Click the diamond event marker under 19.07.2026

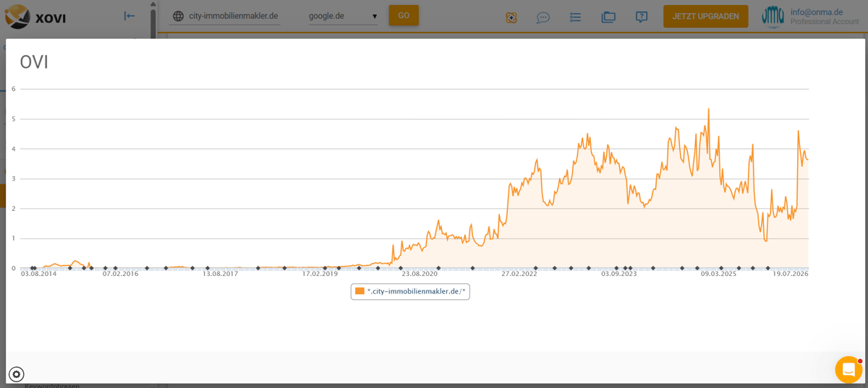768,268
